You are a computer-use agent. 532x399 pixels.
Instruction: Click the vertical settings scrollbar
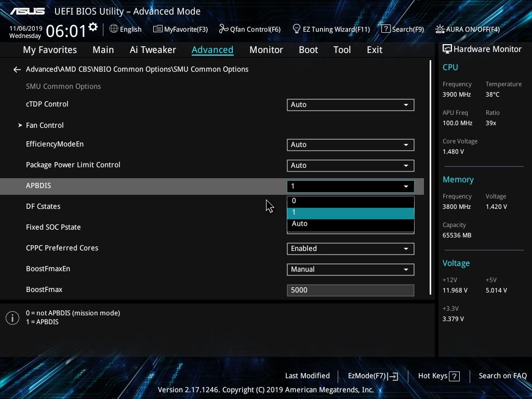pyautogui.click(x=430, y=178)
